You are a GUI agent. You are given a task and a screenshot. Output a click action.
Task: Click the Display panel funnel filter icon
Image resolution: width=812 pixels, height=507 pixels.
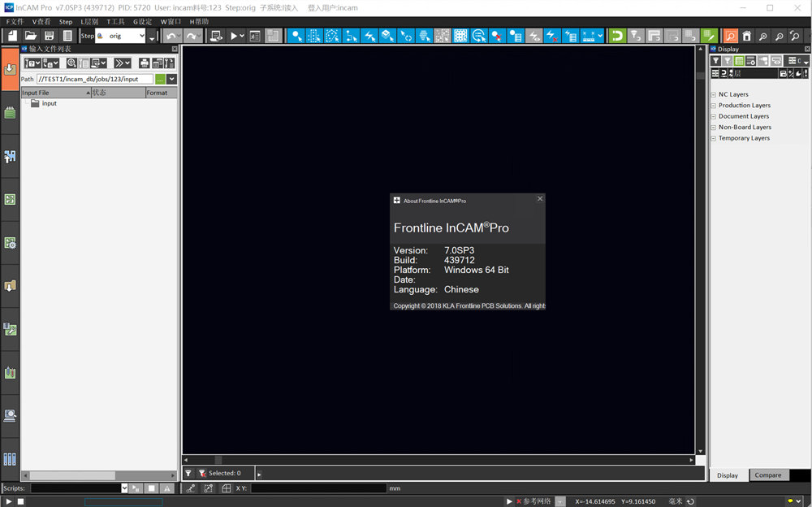point(715,61)
